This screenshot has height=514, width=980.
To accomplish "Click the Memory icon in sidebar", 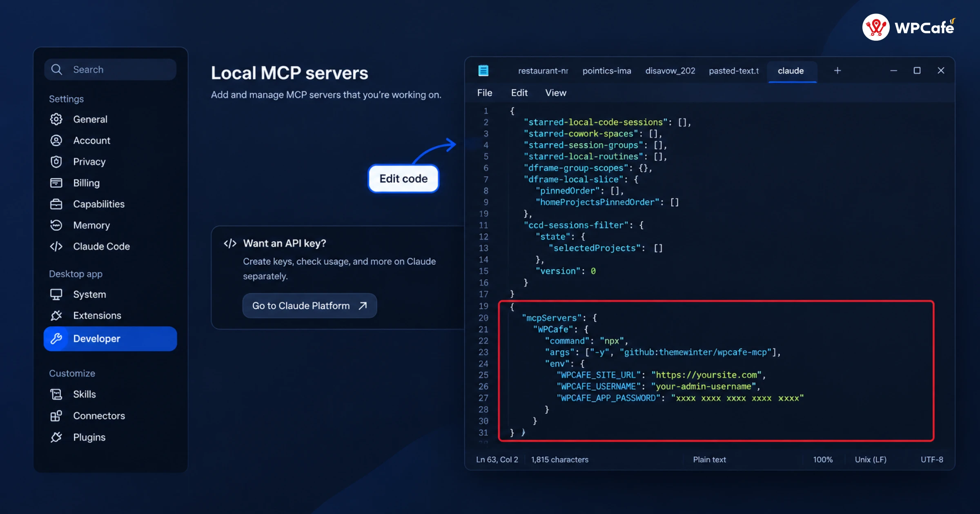I will 56,225.
